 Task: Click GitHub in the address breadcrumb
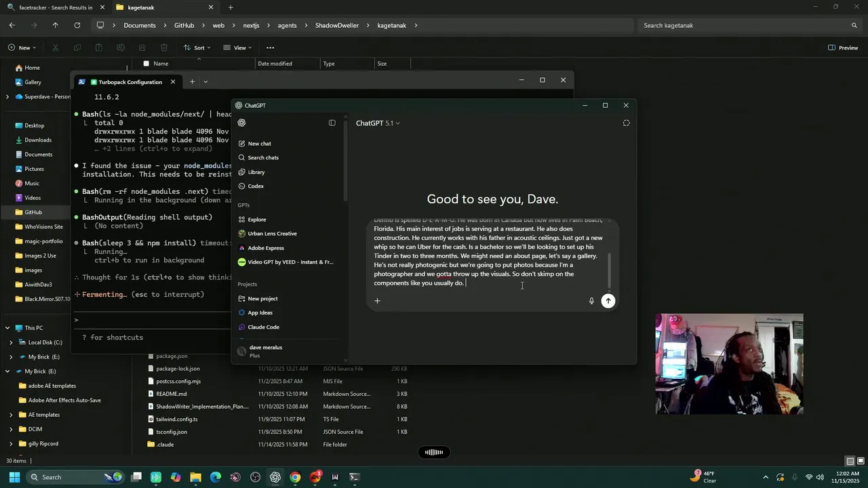pos(184,26)
